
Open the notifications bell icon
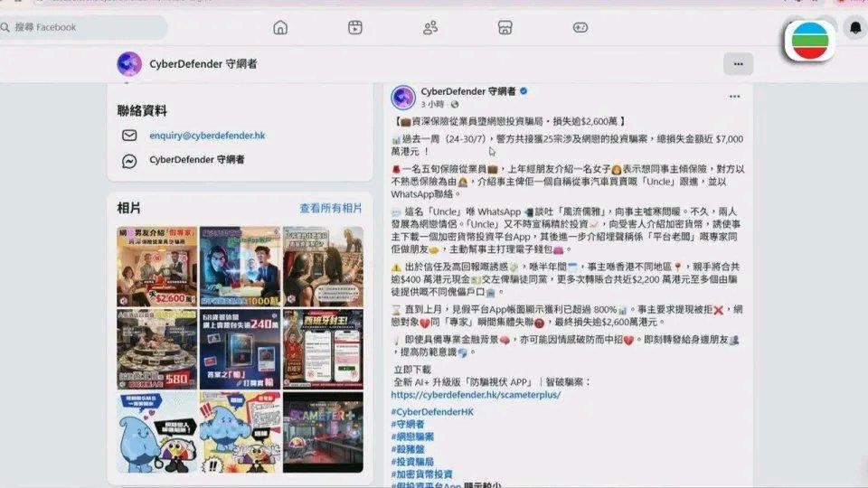(x=855, y=28)
